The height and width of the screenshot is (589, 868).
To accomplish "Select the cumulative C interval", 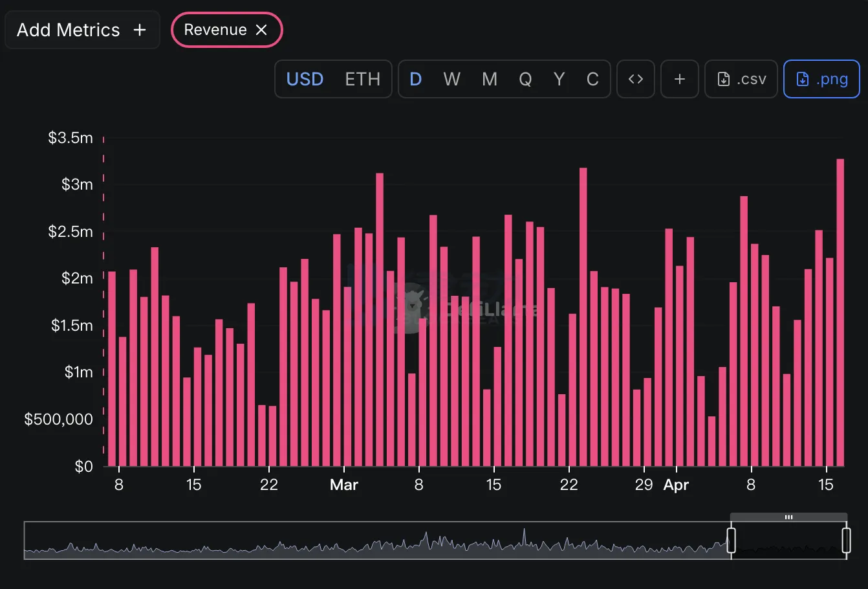I will [592, 79].
